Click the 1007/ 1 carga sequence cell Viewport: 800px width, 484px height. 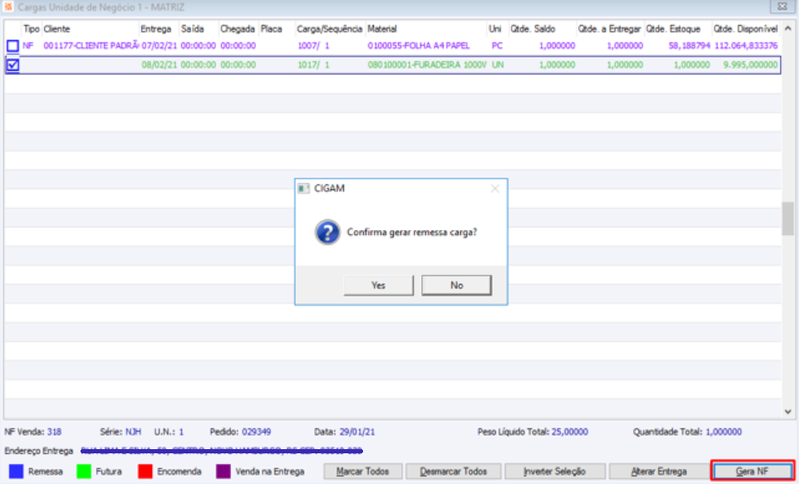[313, 46]
